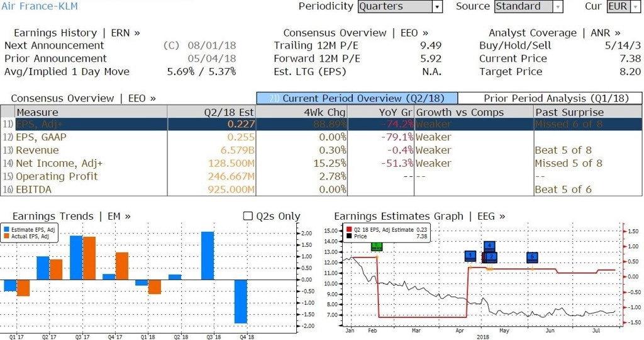Screen dimensions: 644x340
Task: Click blue analyst marker 5 on graph
Action: click(x=532, y=258)
